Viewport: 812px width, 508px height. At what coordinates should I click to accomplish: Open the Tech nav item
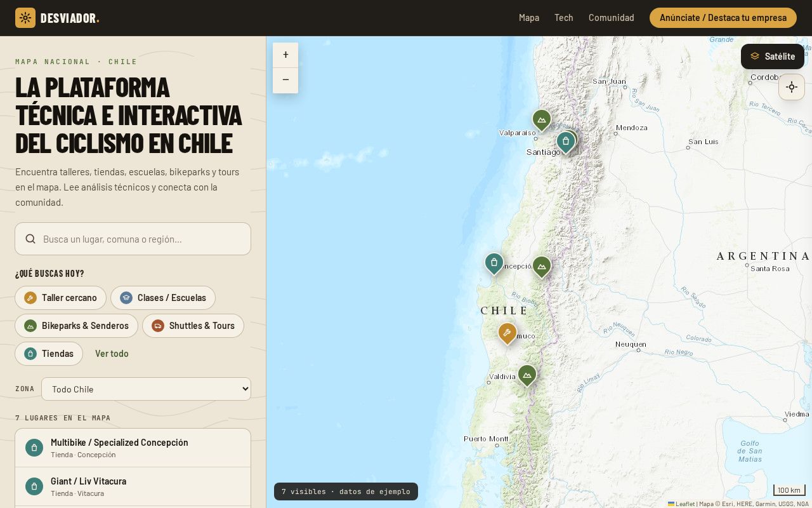pos(564,18)
